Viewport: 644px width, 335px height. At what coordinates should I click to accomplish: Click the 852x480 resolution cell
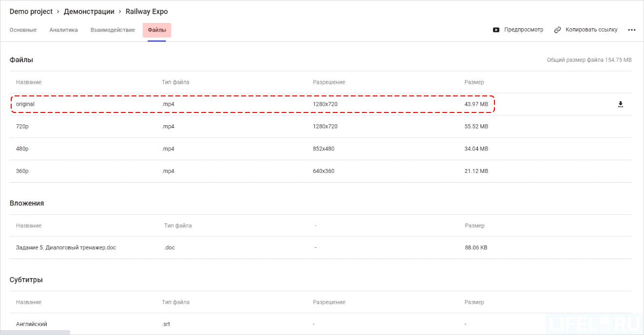[323, 149]
